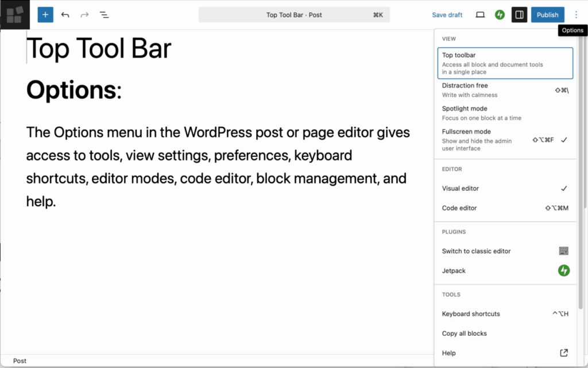Open the Options three-dot menu
The width and height of the screenshot is (588, 368).
click(x=576, y=14)
